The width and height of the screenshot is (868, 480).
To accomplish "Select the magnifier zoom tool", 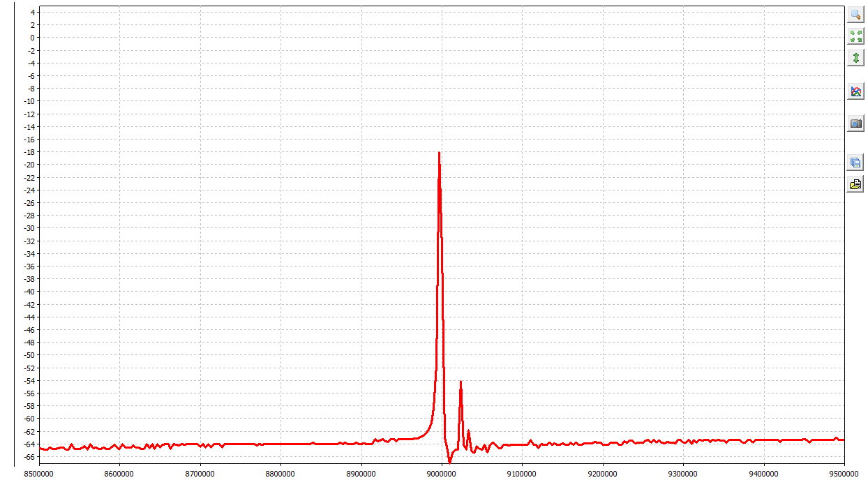I will point(855,15).
